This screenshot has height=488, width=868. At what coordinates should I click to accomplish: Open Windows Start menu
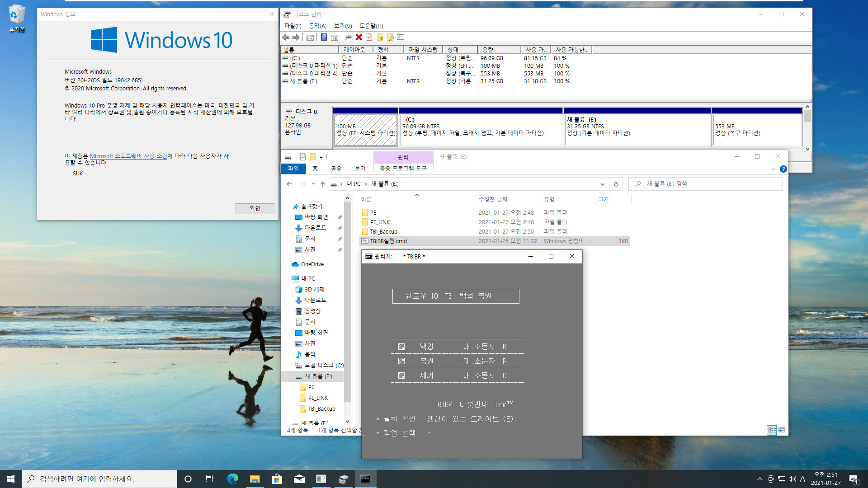pos(11,479)
